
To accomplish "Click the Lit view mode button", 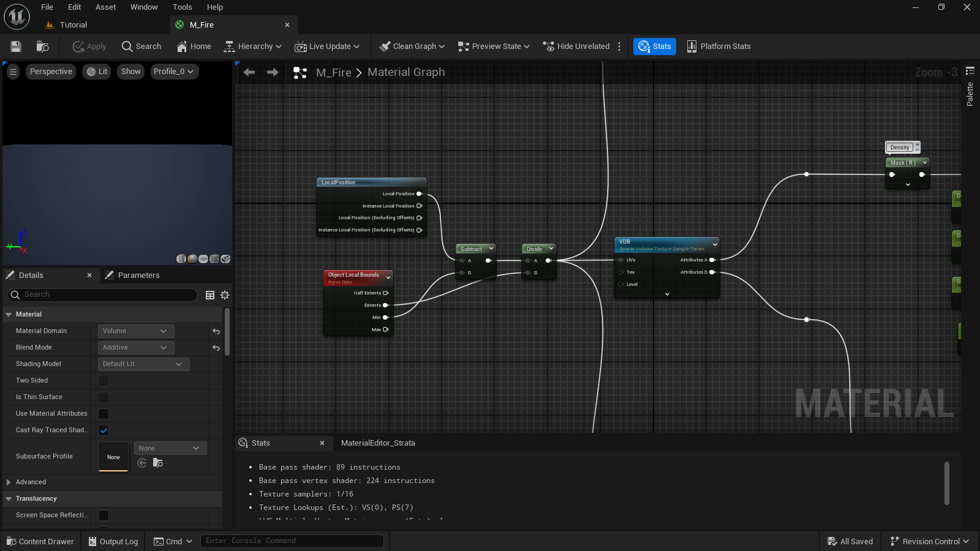I will (97, 72).
